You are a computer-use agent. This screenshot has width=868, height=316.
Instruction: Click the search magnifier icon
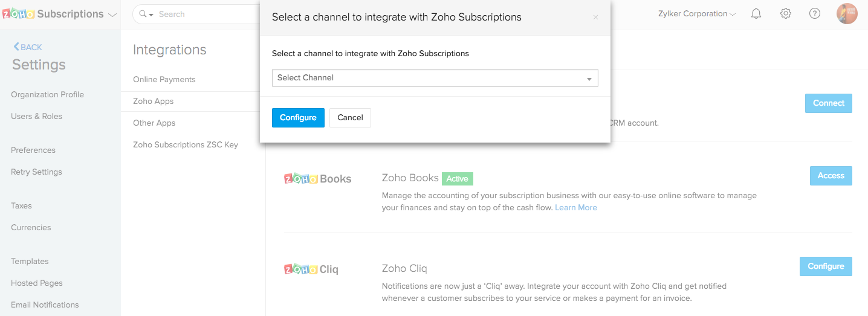pyautogui.click(x=143, y=14)
